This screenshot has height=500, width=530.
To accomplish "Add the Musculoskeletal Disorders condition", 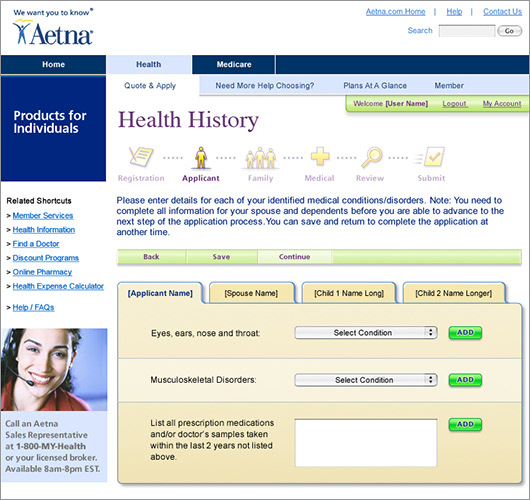I will 465,380.
